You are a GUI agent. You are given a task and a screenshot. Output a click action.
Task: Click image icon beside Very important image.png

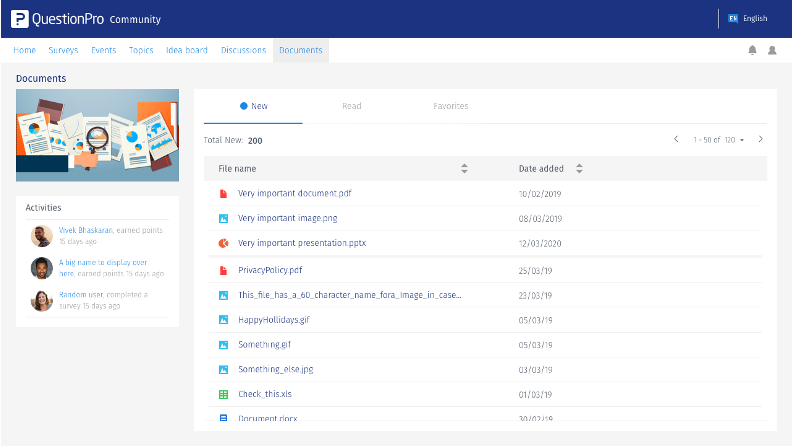pyautogui.click(x=223, y=218)
